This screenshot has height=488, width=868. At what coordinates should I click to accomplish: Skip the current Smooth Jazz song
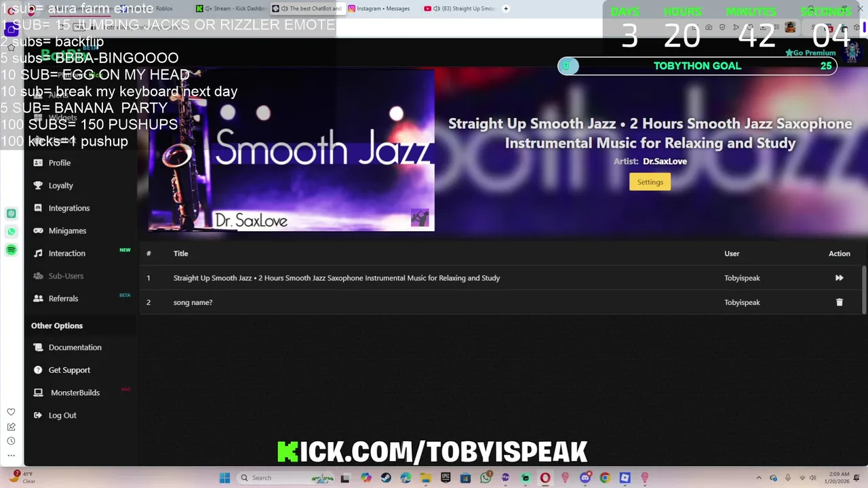point(839,278)
